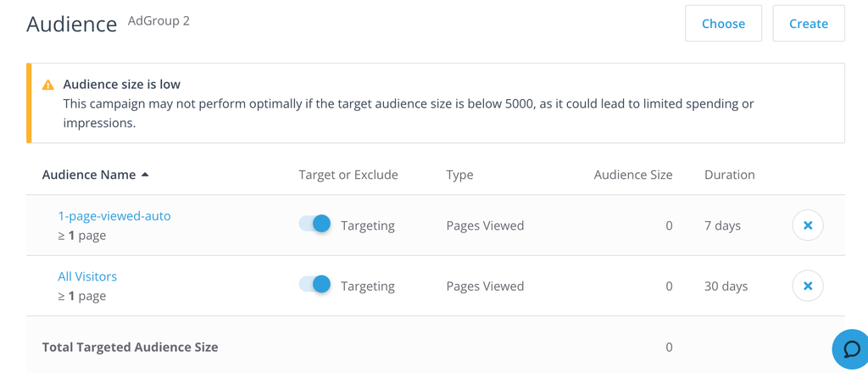Click the Audience size is low heading

pyautogui.click(x=122, y=85)
